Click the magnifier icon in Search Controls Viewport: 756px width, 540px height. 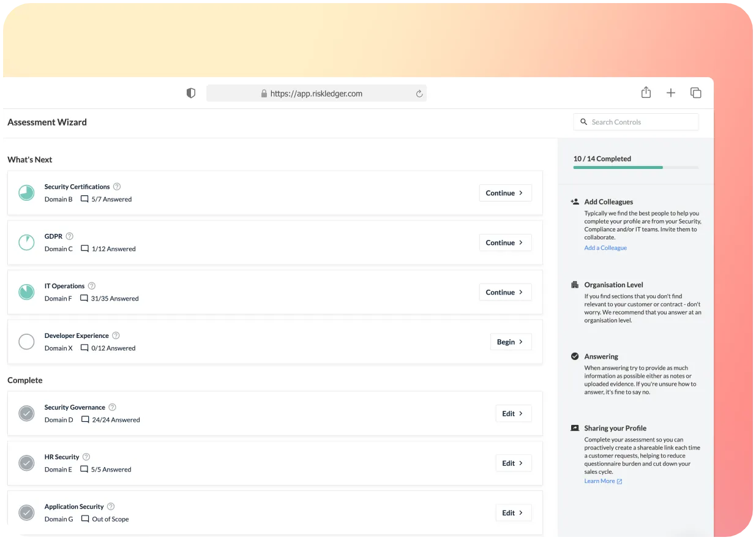point(584,122)
